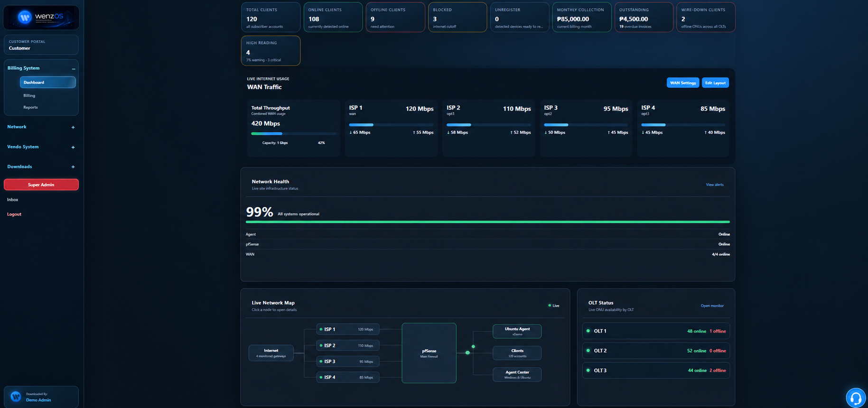Image resolution: width=868 pixels, height=408 pixels.
Task: Log out using the Logout link
Action: [x=14, y=214]
